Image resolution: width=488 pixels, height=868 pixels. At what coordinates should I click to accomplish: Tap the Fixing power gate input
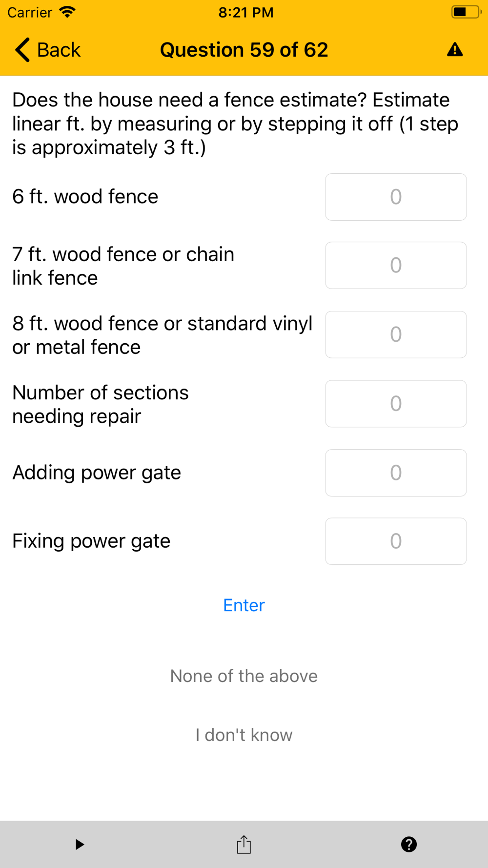tap(396, 541)
